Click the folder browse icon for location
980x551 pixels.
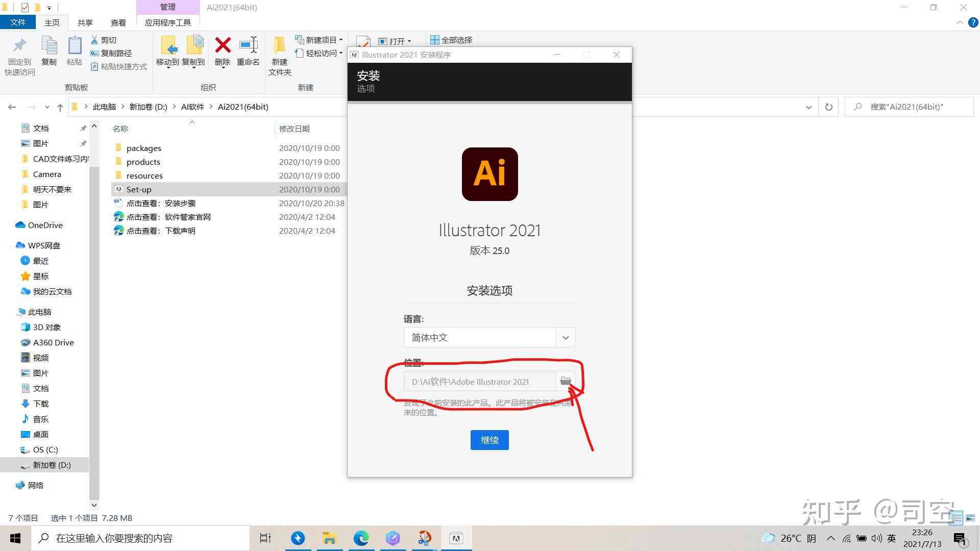tap(565, 381)
